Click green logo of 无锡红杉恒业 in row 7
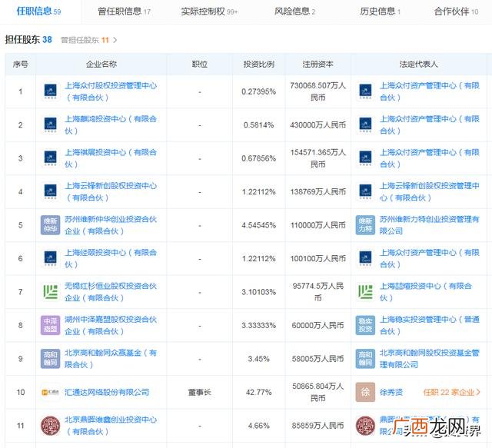This screenshot has height=448, width=492. tap(50, 292)
